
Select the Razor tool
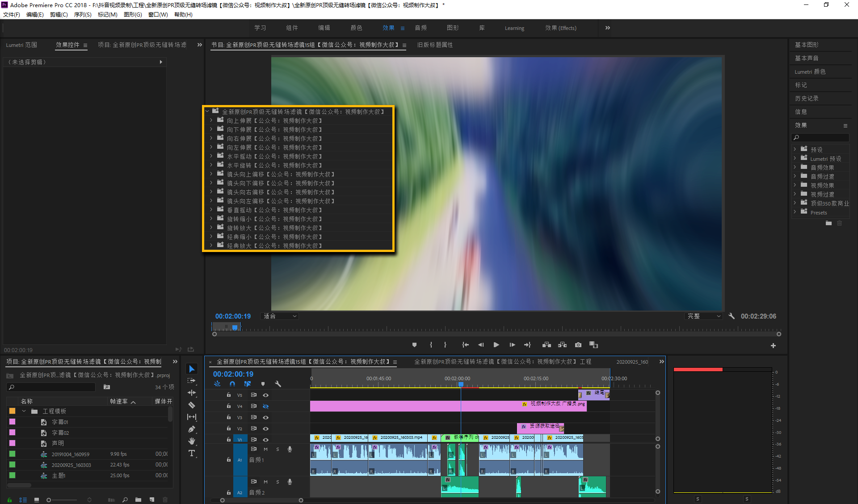coord(192,405)
